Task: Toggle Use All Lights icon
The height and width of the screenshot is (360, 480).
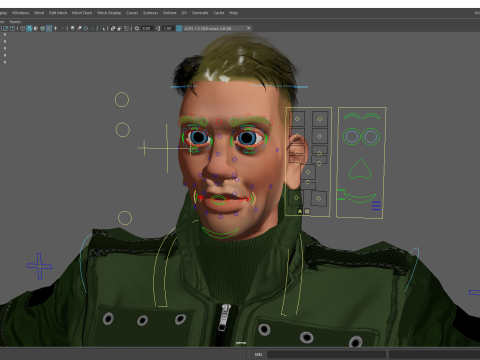Action: click(55, 28)
